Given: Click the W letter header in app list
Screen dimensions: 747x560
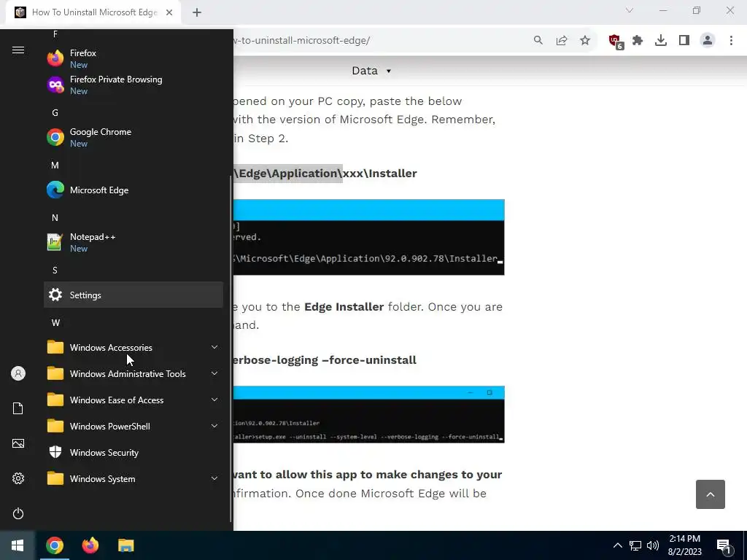Looking at the screenshot, I should coord(55,323).
